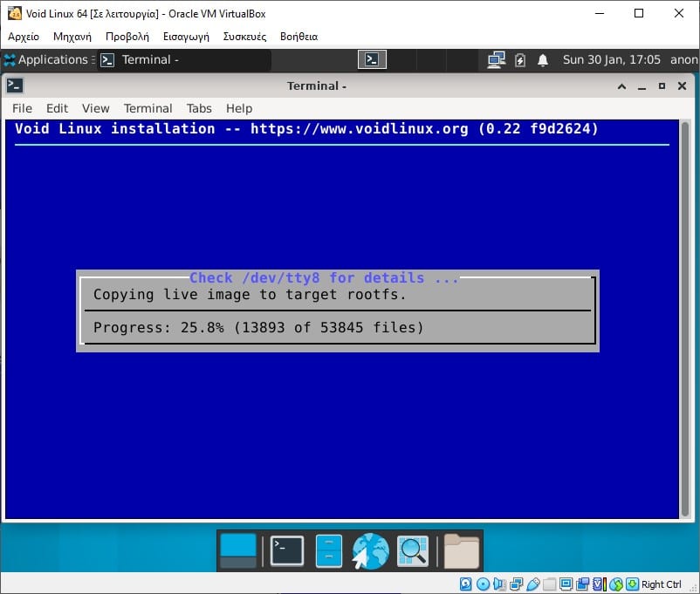Viewport: 700px width, 594px height.
Task: Open a terminal from the dock
Action: coord(286,550)
